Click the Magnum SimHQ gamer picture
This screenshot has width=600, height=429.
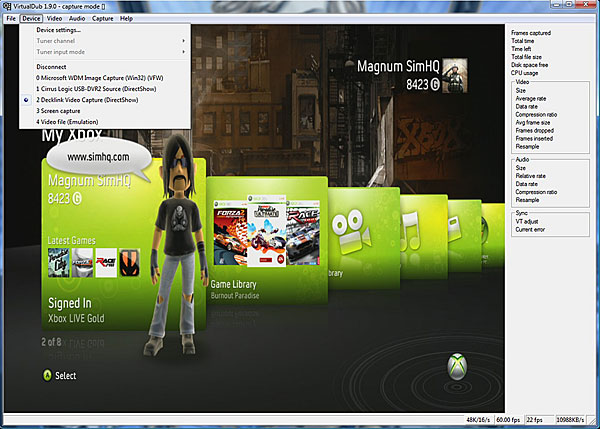(x=455, y=75)
